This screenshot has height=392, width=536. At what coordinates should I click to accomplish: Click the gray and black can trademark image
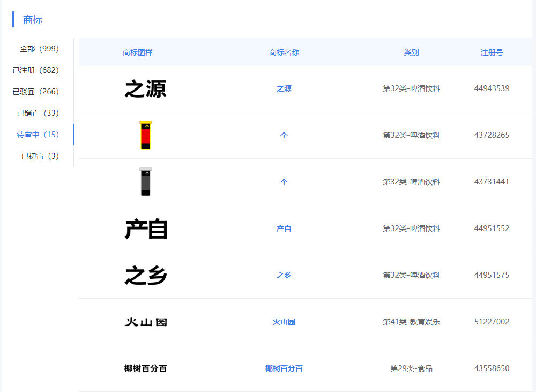pyautogui.click(x=146, y=182)
